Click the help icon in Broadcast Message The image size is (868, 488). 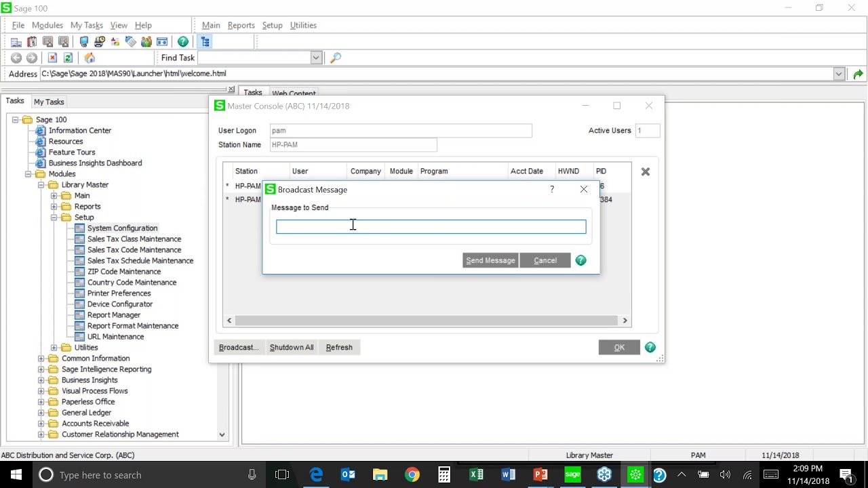(580, 260)
